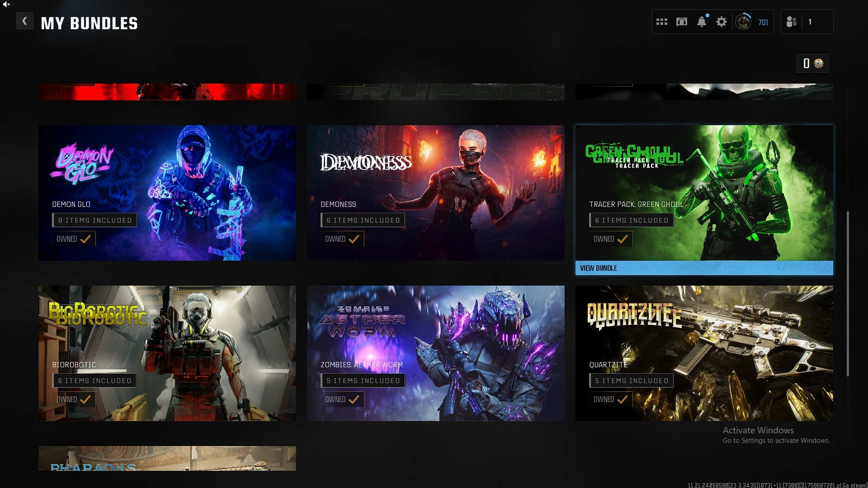Image resolution: width=868 pixels, height=488 pixels.
Task: Expand Zombies Aether Worm 5 items included
Action: [363, 380]
